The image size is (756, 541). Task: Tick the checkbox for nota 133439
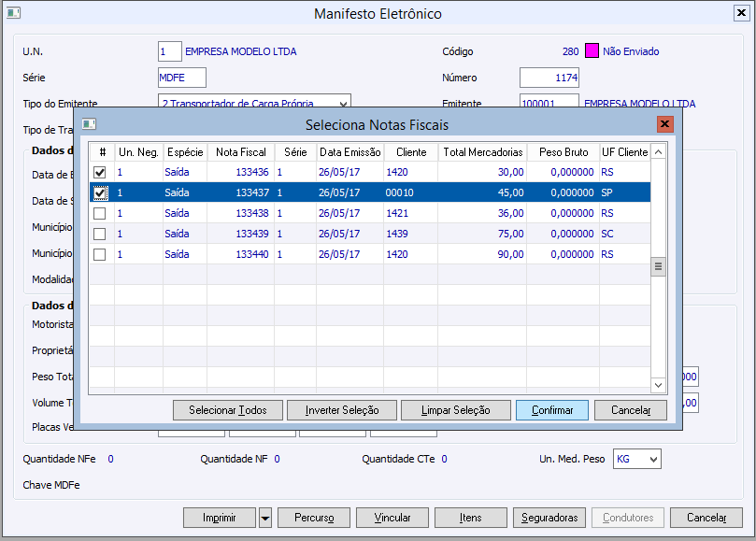click(100, 235)
